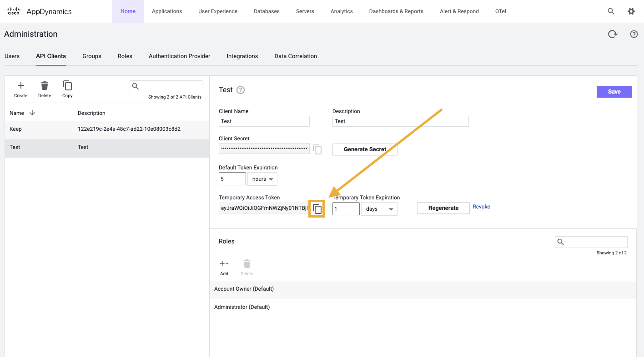Open the Temporary Token Expiration days dropdown

click(379, 209)
